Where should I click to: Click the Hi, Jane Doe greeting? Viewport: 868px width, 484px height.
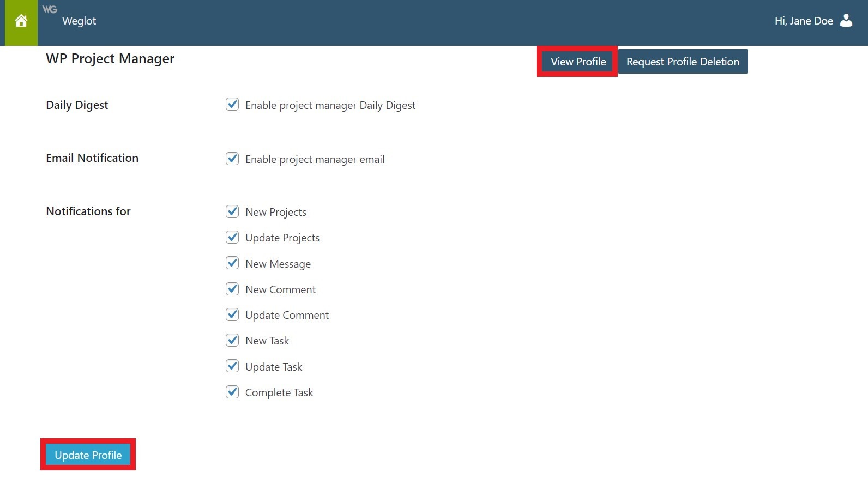804,21
